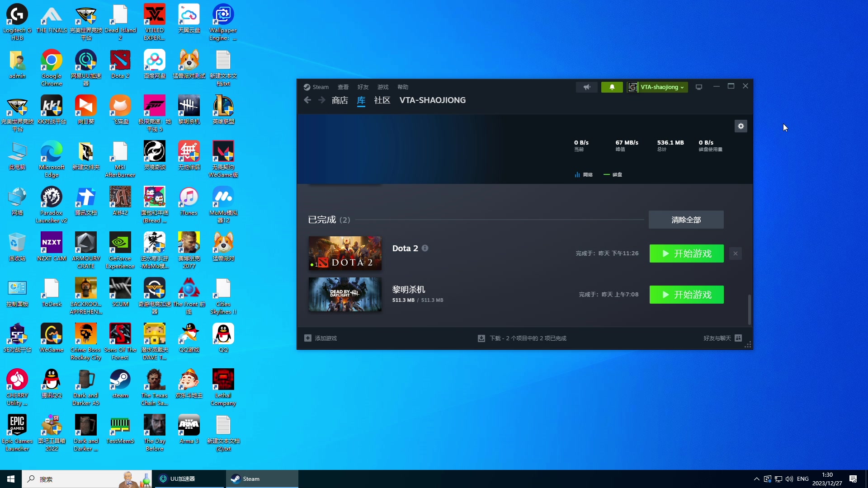Switch to 库 tab in Steam
This screenshot has width=868, height=488.
[361, 100]
